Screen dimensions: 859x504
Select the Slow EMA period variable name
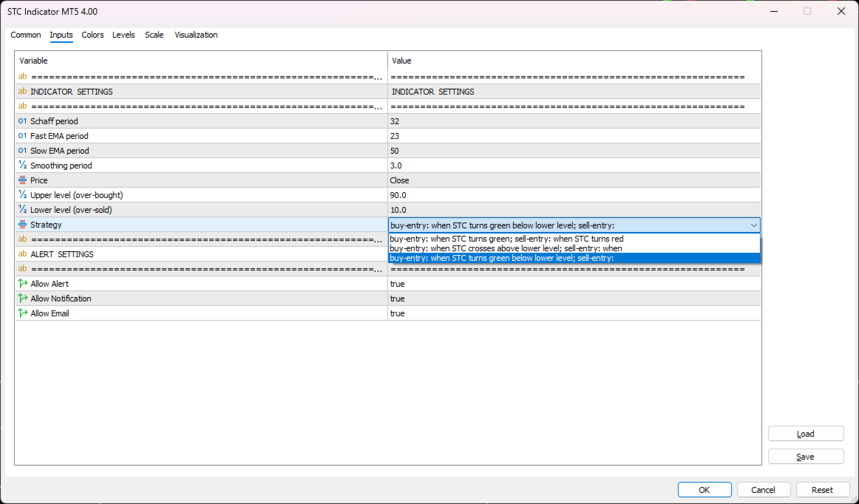60,151
